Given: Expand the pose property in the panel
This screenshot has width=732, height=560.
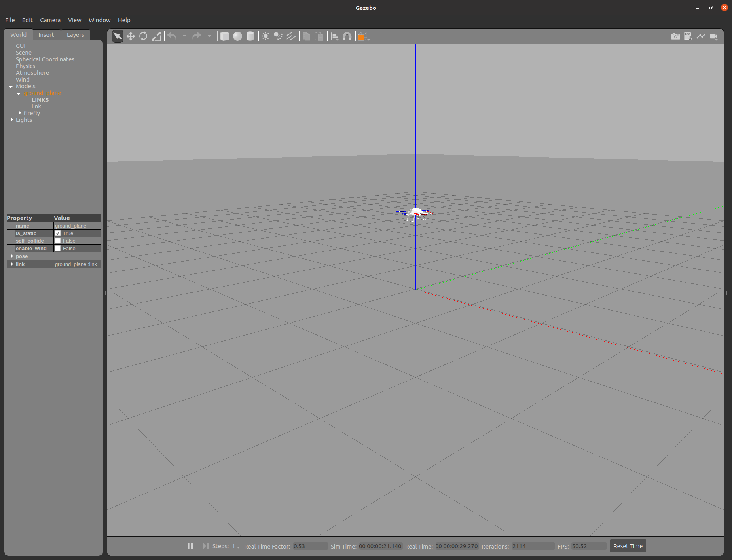Looking at the screenshot, I should coord(12,256).
